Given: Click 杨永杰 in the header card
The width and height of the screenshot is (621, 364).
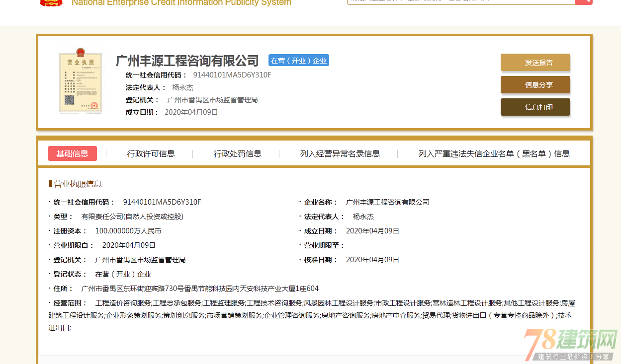Looking at the screenshot, I should pyautogui.click(x=183, y=87).
